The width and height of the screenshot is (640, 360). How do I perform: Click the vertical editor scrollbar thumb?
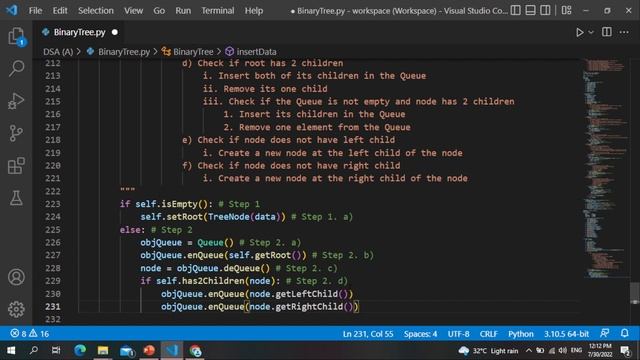[x=635, y=293]
